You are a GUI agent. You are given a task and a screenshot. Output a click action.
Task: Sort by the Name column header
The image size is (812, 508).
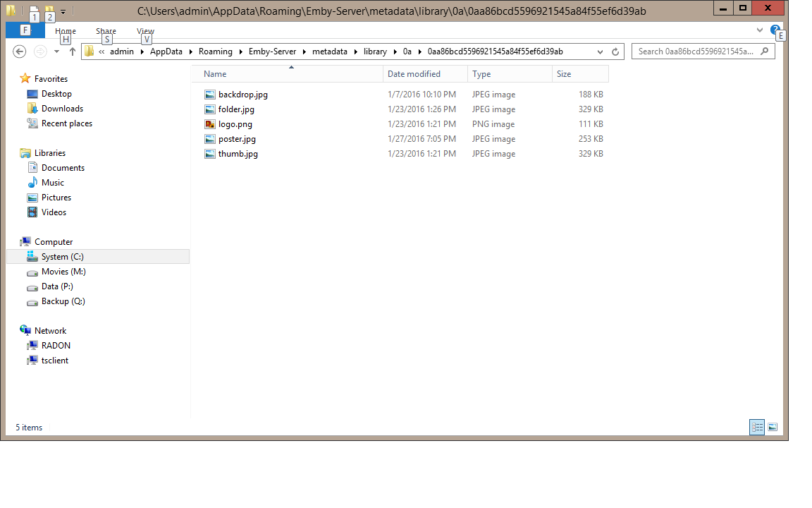[288, 74]
